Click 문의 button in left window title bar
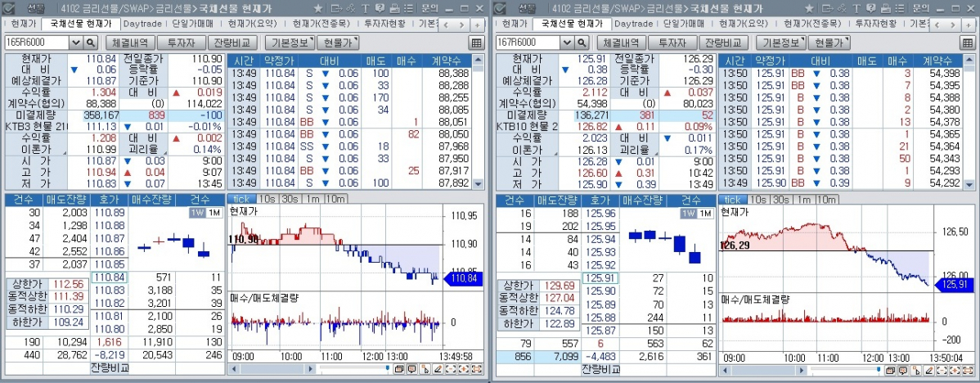The height and width of the screenshot is (383, 980). [430, 9]
